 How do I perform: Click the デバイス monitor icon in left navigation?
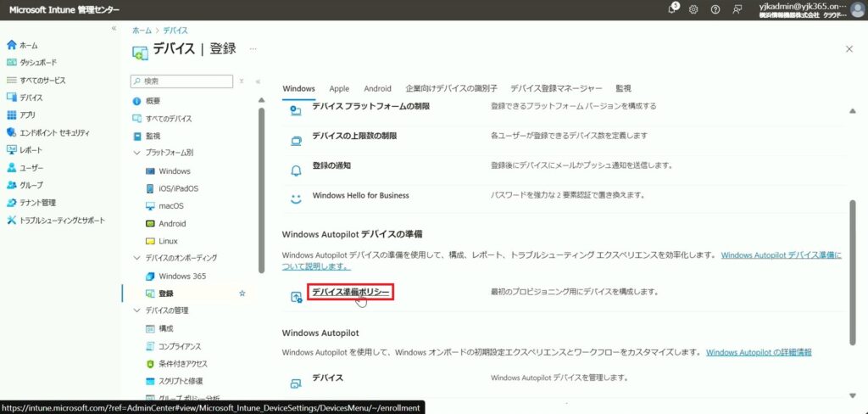(12, 98)
